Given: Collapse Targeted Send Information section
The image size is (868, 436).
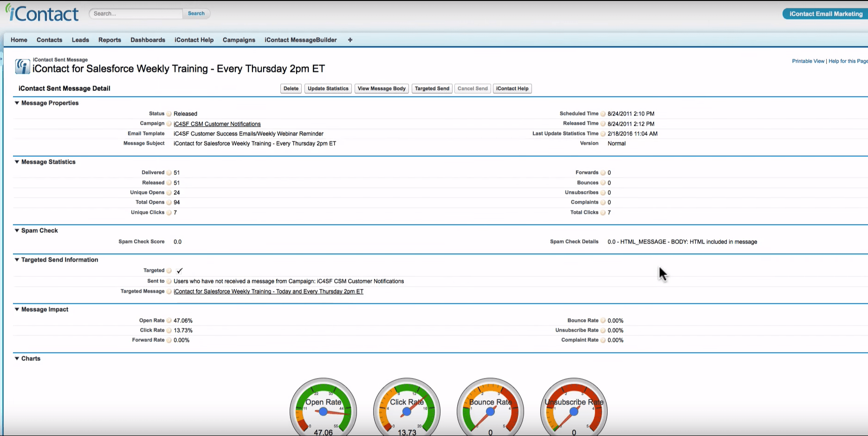Looking at the screenshot, I should click(x=17, y=260).
